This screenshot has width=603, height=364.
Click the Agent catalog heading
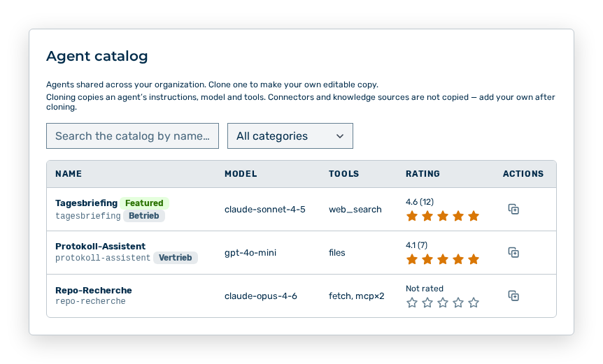coord(97,57)
